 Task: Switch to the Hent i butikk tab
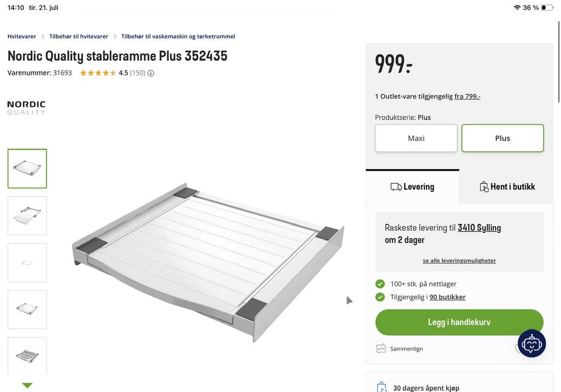507,186
